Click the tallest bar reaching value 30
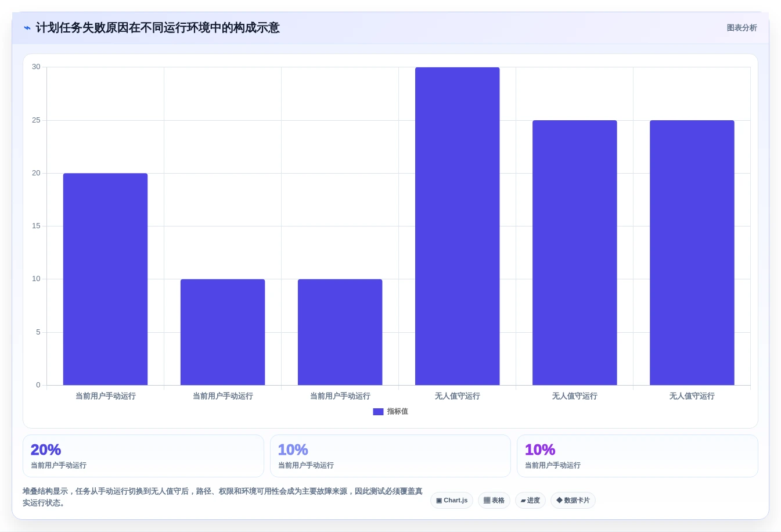This screenshot has width=781, height=532. (458, 226)
